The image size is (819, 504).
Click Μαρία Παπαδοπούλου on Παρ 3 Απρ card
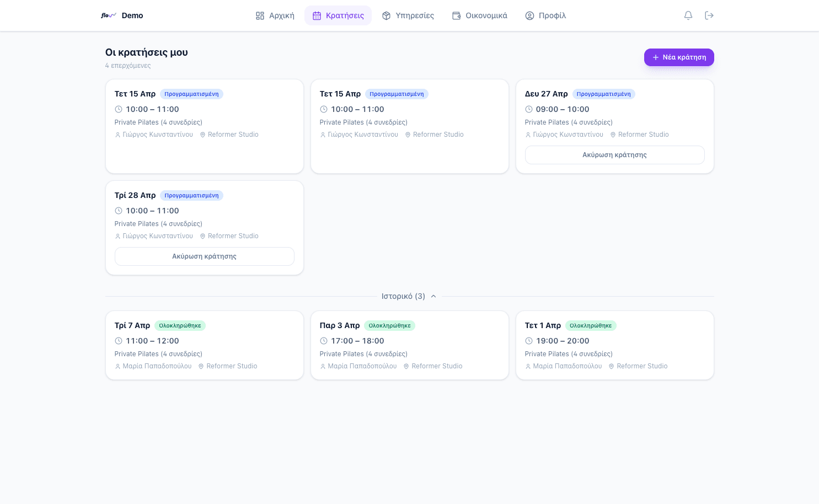coord(362,366)
